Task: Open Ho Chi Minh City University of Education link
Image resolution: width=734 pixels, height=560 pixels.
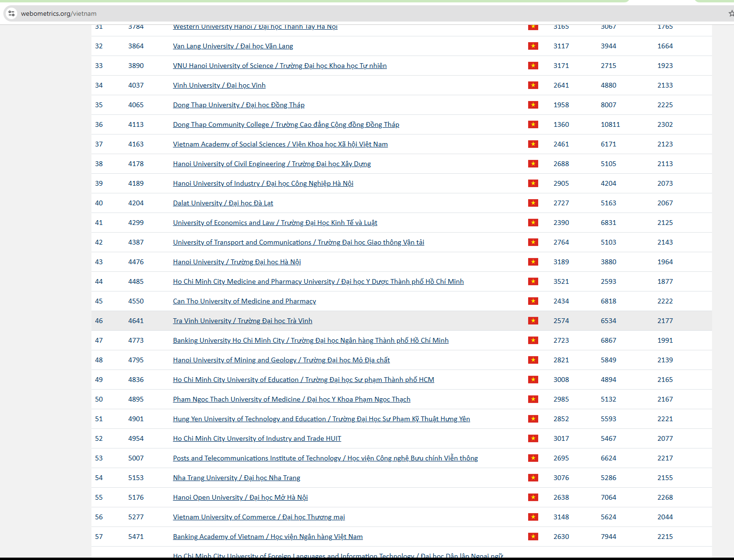Action: point(304,380)
